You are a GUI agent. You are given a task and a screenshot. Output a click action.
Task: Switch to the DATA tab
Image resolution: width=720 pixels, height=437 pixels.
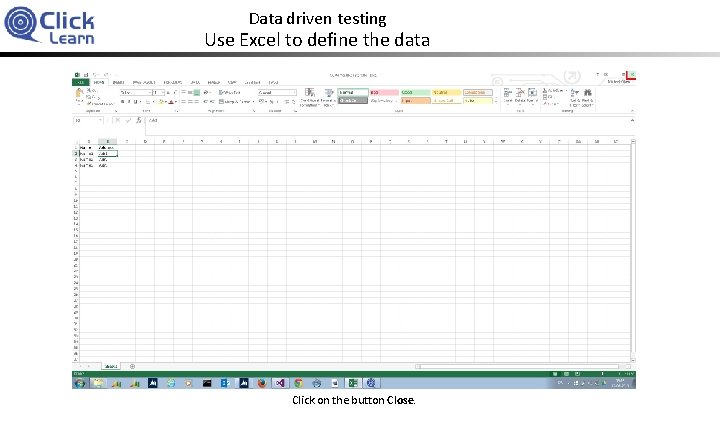[195, 83]
